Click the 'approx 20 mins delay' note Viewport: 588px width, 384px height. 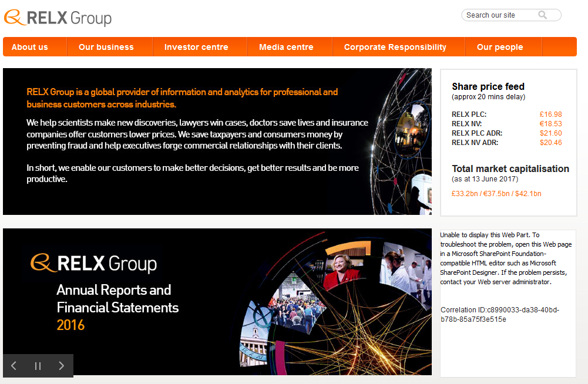[488, 97]
